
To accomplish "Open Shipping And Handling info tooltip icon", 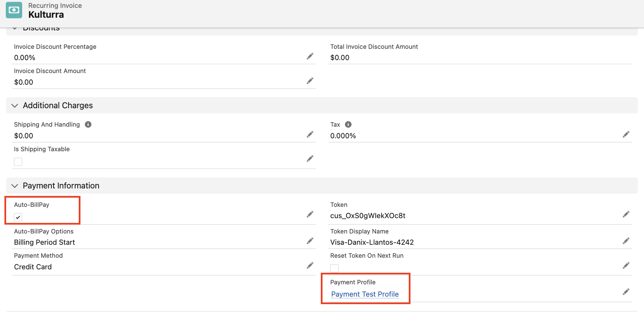I will coord(88,125).
